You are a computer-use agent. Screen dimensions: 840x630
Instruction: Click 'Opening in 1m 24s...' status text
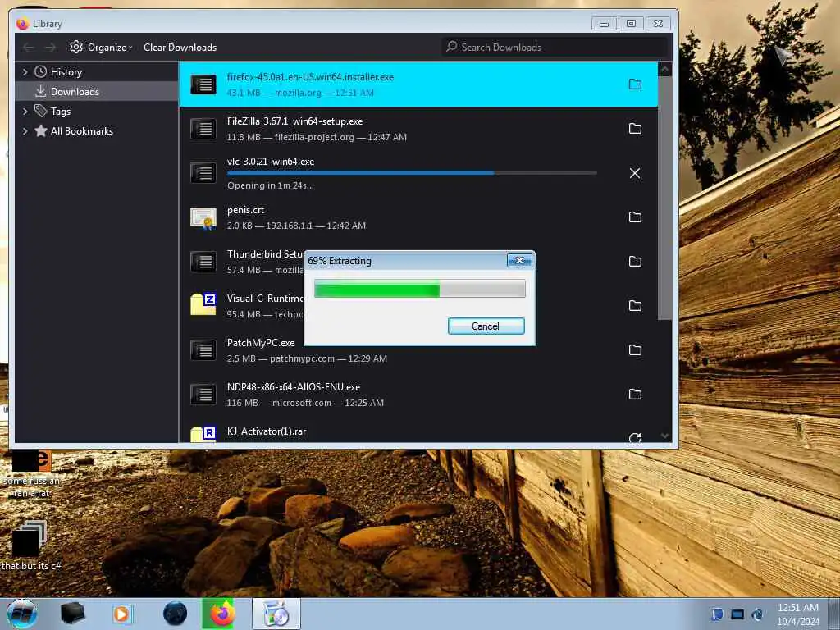pyautogui.click(x=271, y=185)
